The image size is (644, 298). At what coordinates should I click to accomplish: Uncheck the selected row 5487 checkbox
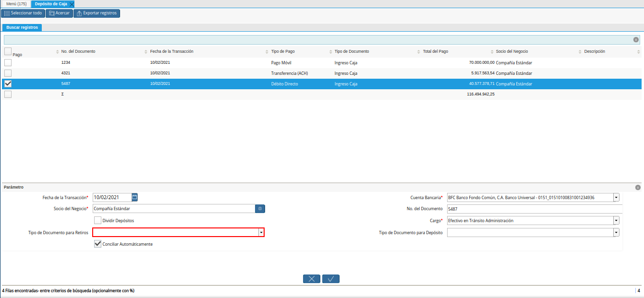(x=8, y=83)
